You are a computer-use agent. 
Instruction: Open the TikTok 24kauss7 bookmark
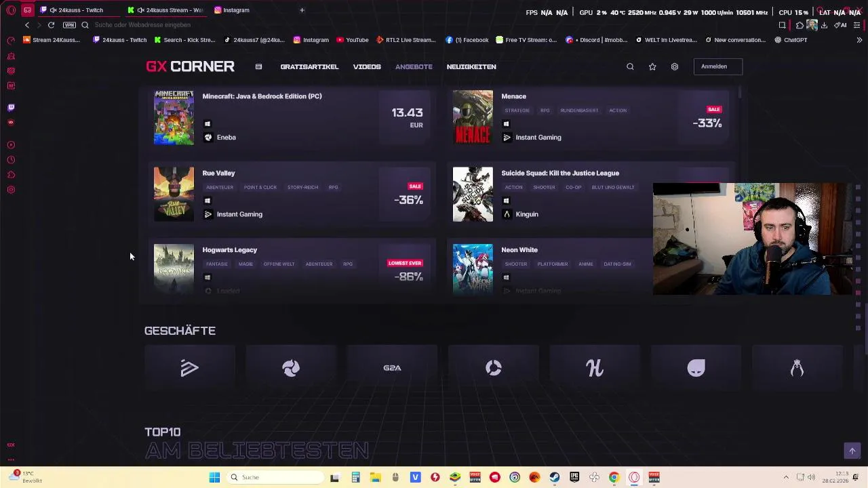(254, 40)
